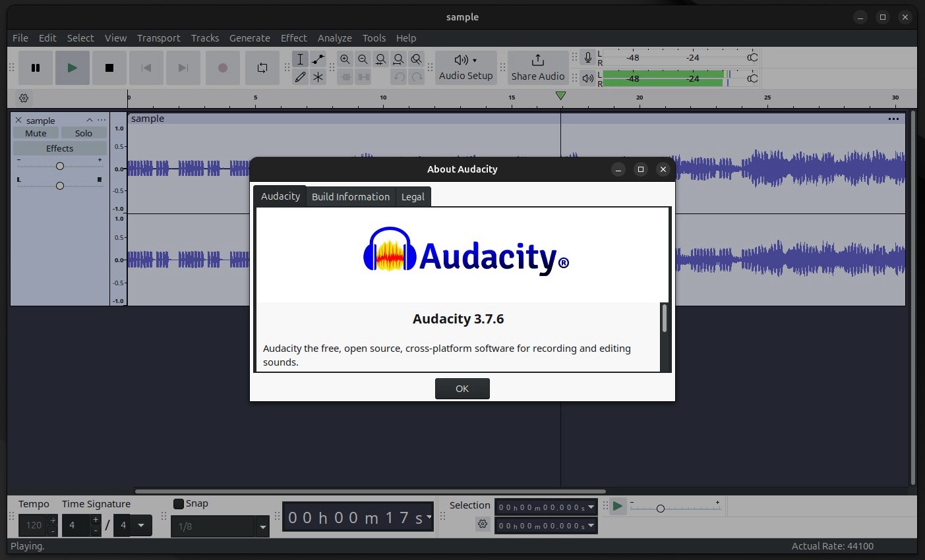Switch to the Build Information tab

[350, 196]
